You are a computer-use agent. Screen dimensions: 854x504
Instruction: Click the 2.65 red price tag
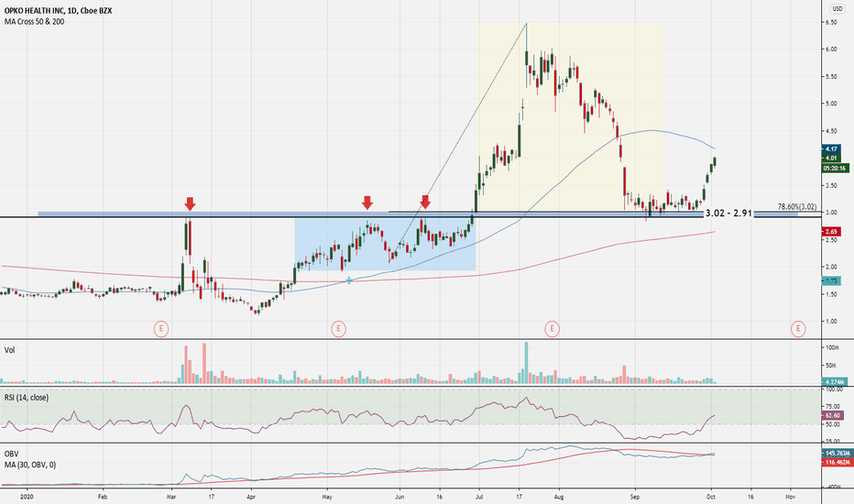(831, 232)
